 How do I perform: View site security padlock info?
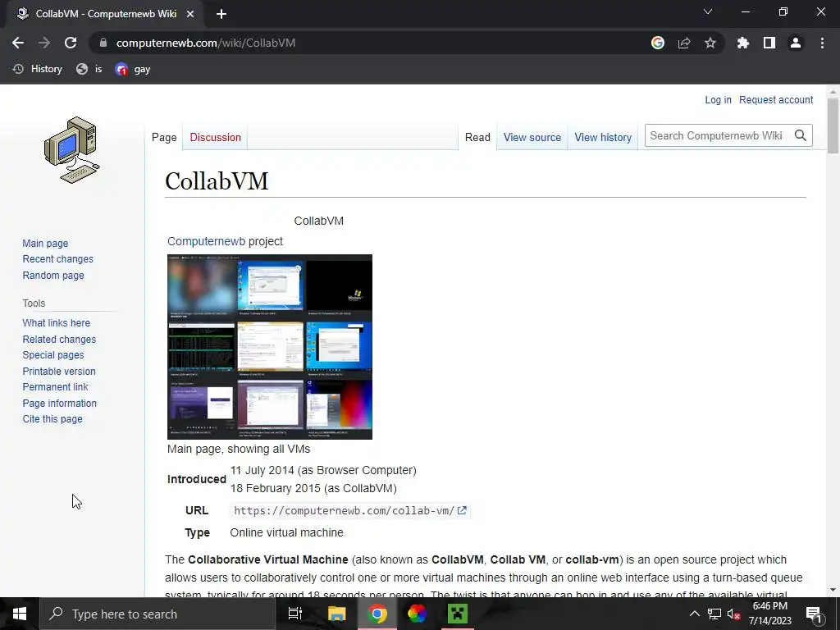pos(103,43)
